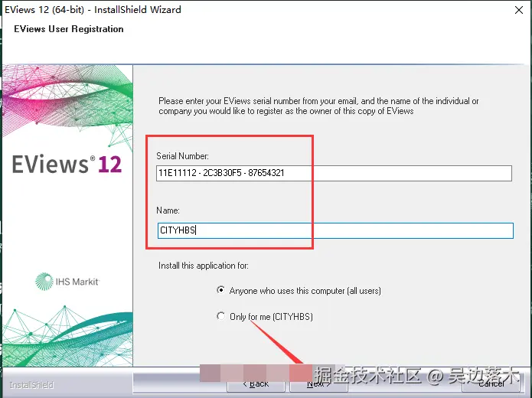
Task: Click the 'Serial Number:' label
Action: 182,156
